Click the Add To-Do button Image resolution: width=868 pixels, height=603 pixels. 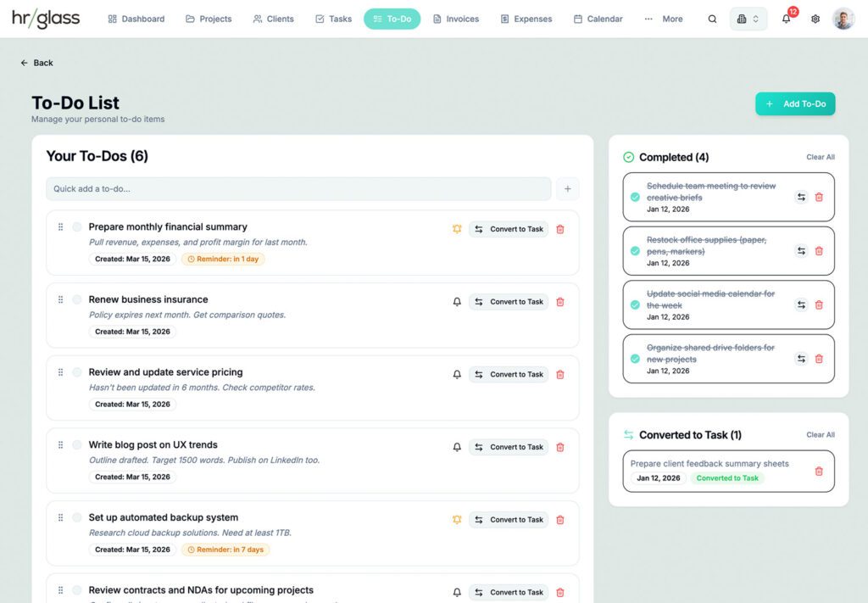pos(795,103)
